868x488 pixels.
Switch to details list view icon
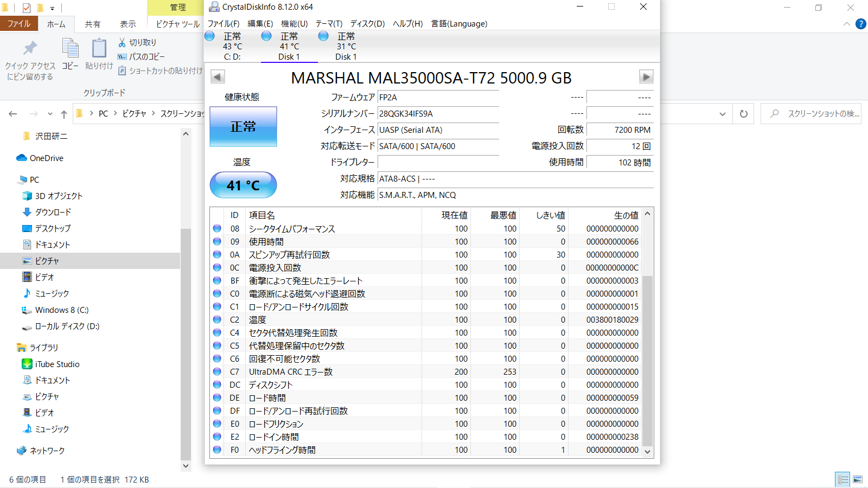click(843, 479)
